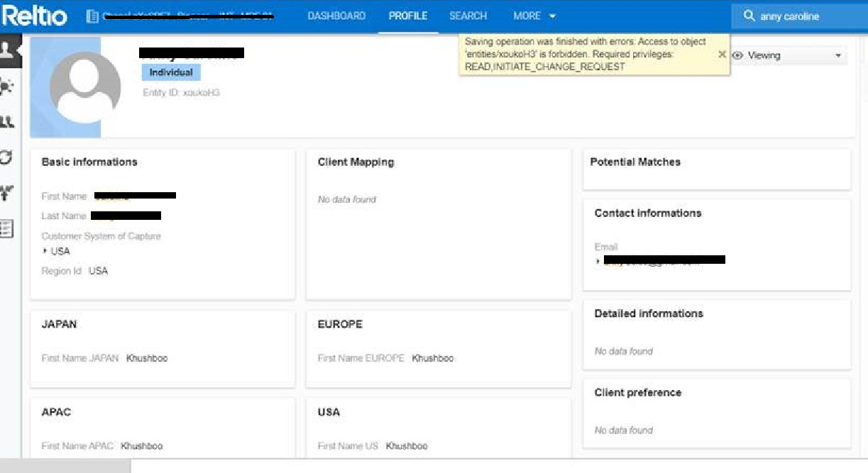
Task: Click the Basic informations heading
Action: 89,162
